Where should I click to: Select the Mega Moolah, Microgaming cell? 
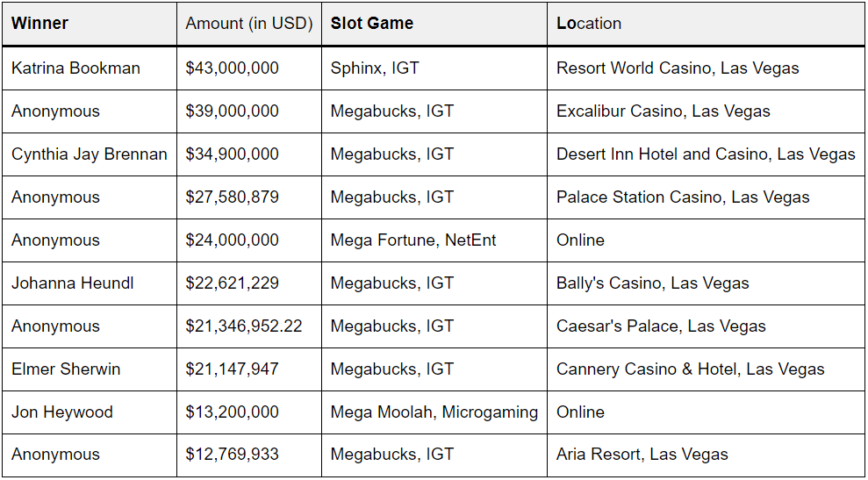[434, 412]
